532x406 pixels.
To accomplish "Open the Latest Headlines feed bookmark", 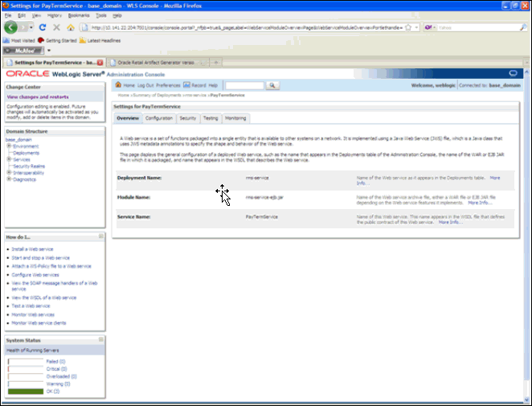I will click(x=100, y=40).
